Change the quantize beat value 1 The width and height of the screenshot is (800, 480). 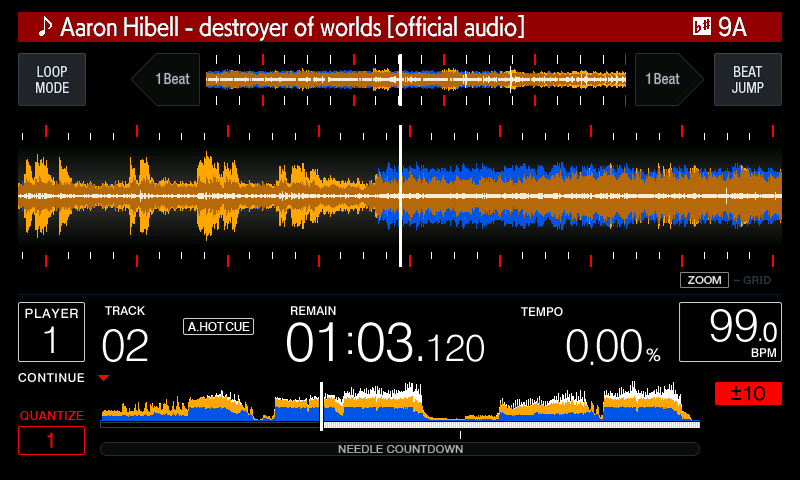[x=52, y=440]
